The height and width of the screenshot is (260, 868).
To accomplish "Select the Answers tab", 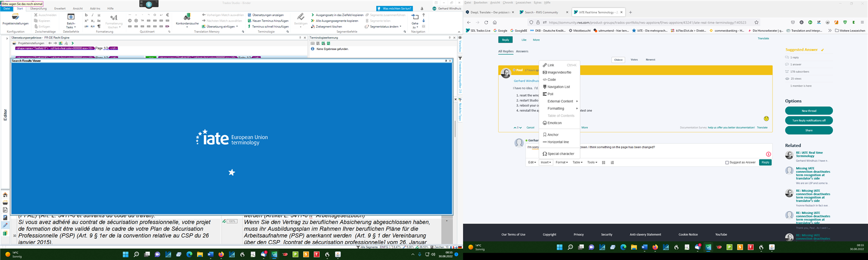I will [x=522, y=51].
